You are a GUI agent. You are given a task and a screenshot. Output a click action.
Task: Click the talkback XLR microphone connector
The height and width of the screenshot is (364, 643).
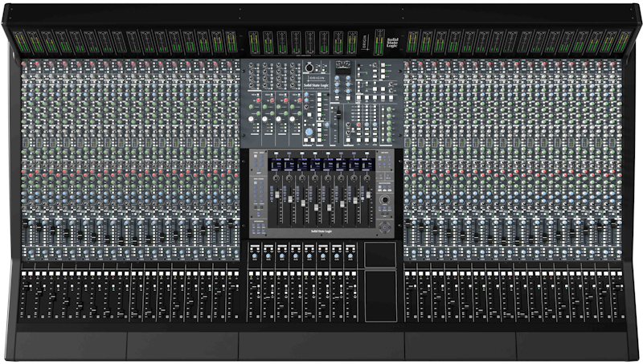[307, 67]
